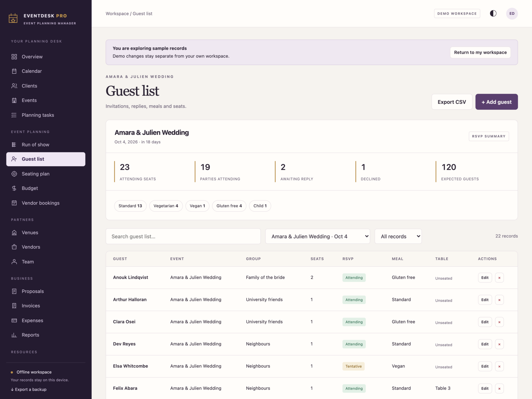This screenshot has height=399, width=532.
Task: Click Return to my workspace
Action: click(x=480, y=52)
